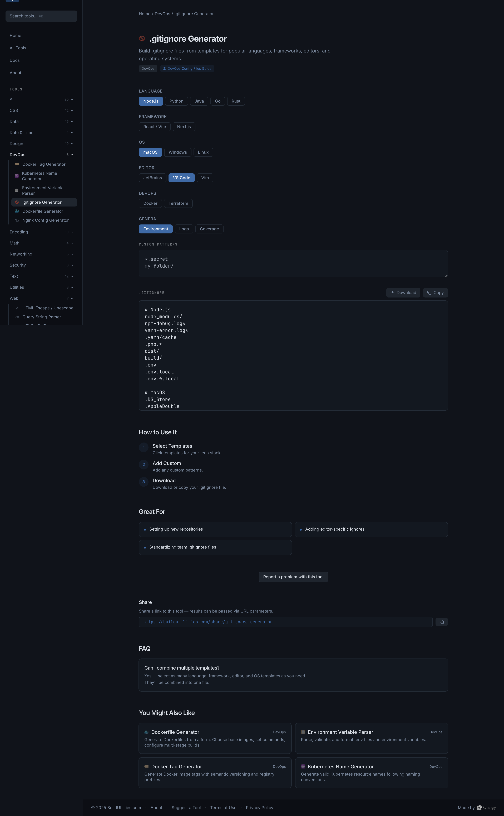The image size is (504, 816).
Task: Select the Docker Tag Generator sidebar icon
Action: pyautogui.click(x=17, y=164)
